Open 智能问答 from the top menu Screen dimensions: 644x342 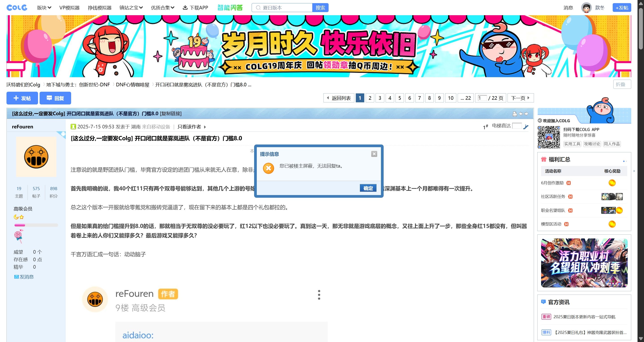click(230, 8)
